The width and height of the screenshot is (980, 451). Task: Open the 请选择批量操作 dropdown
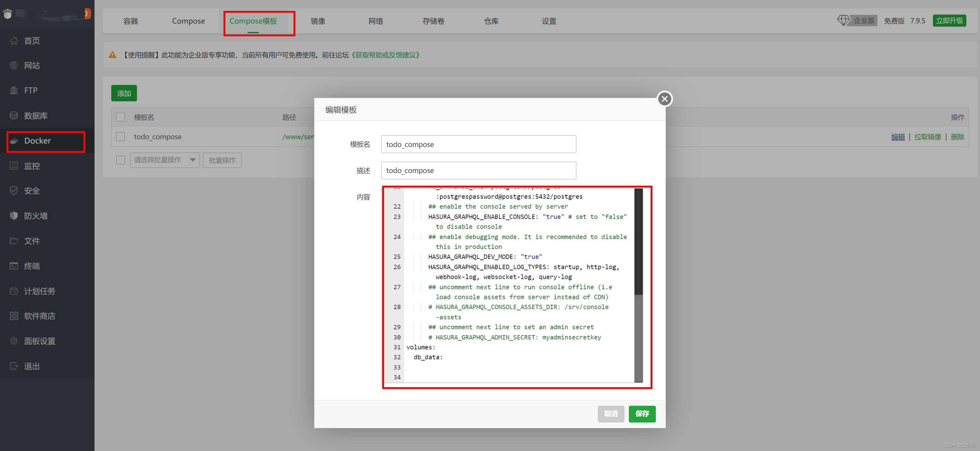165,160
